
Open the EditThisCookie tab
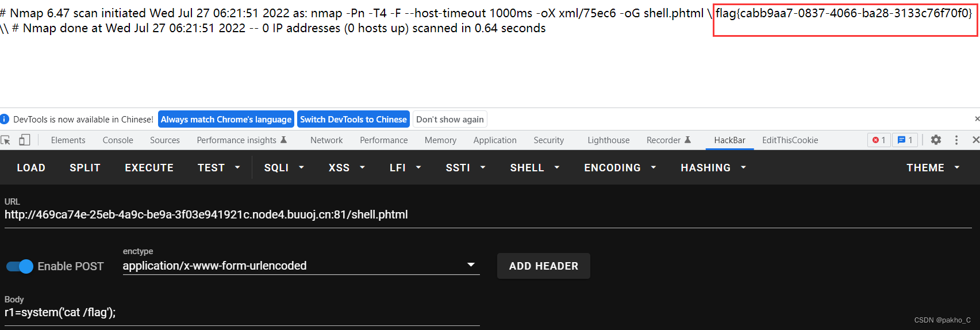point(790,140)
